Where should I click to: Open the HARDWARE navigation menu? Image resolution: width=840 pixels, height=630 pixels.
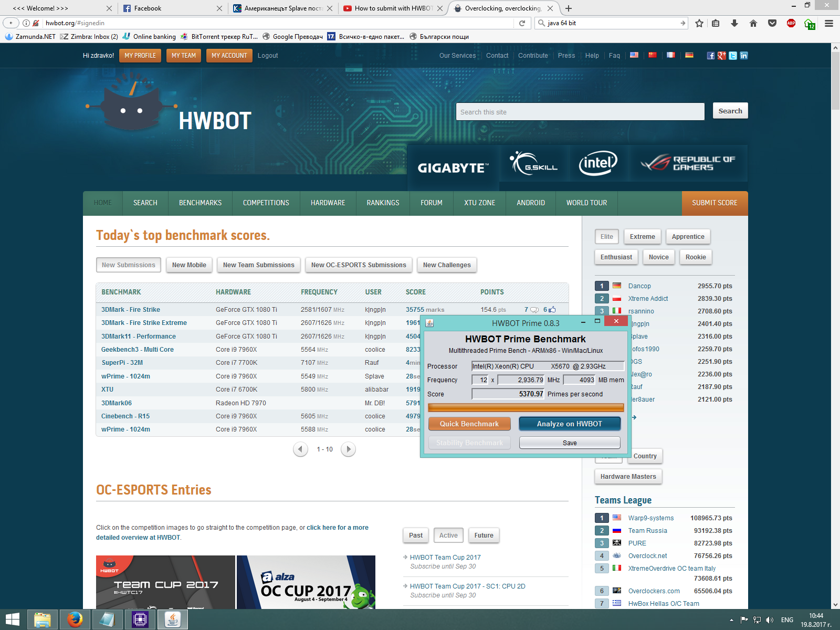coord(328,203)
